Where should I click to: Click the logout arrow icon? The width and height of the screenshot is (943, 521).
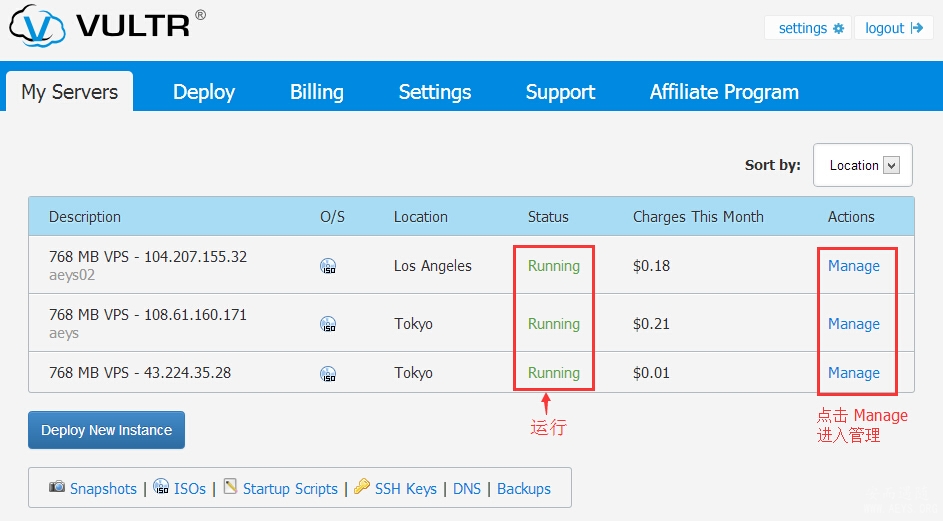[917, 28]
